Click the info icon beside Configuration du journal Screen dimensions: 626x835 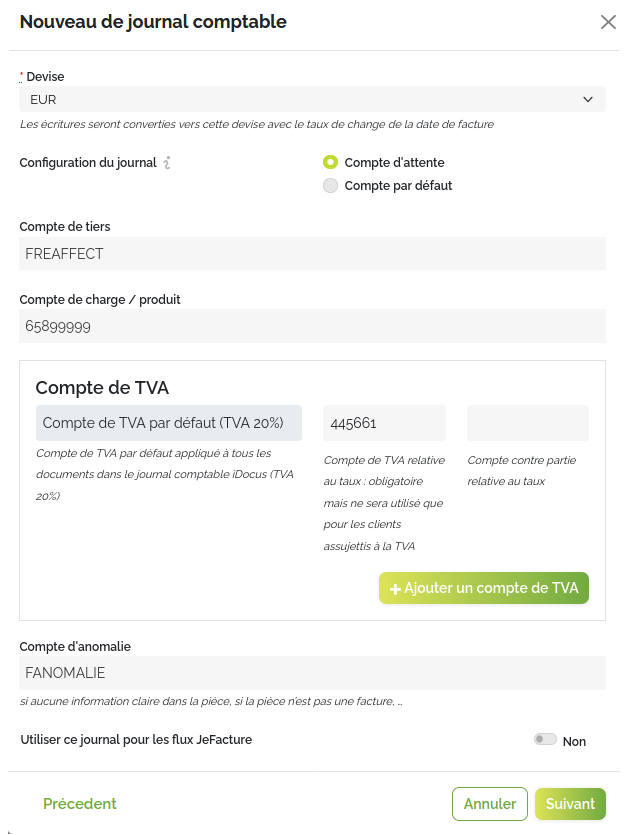(x=167, y=162)
